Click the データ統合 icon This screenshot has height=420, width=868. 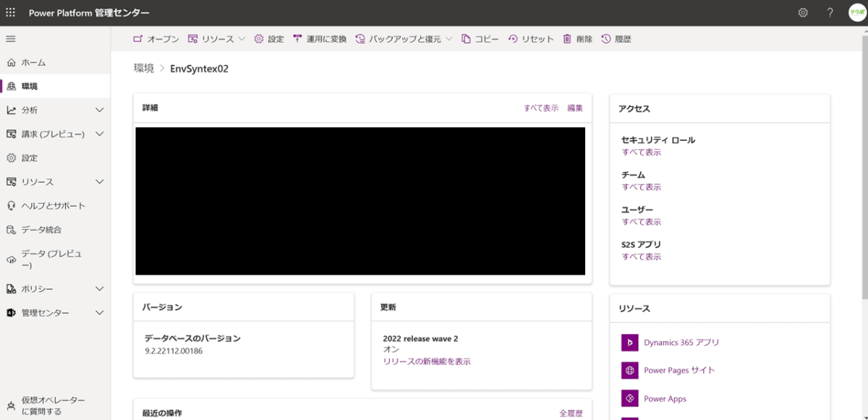click(11, 229)
